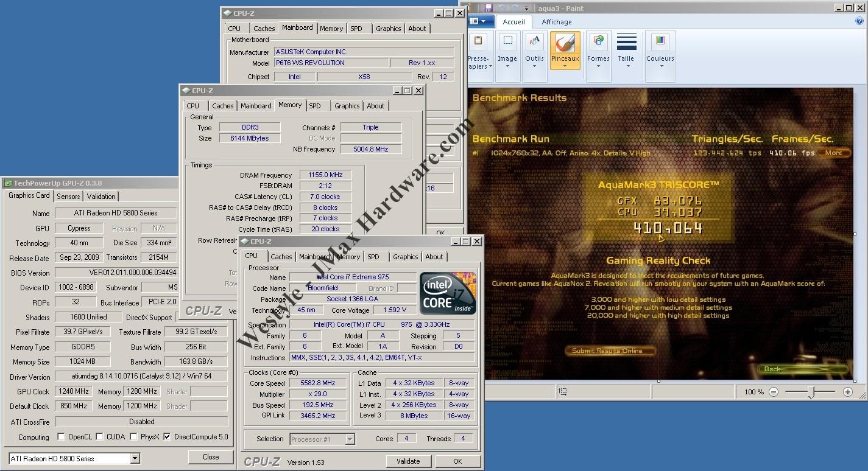Open the Couleurs color group in Paint
Viewport: 868px width, 471px height.
(x=660, y=56)
